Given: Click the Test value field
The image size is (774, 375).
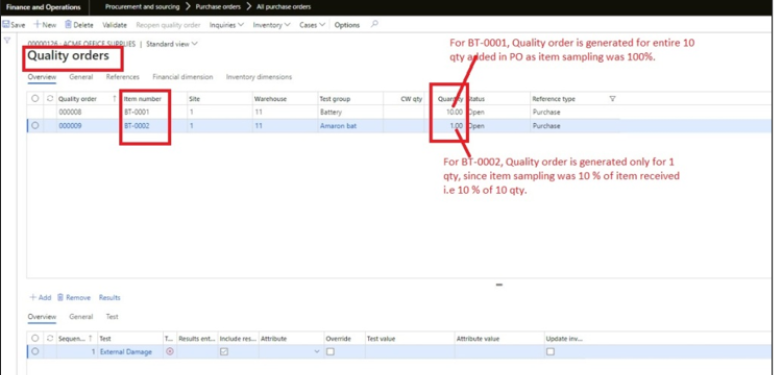Looking at the screenshot, I should (x=410, y=352).
